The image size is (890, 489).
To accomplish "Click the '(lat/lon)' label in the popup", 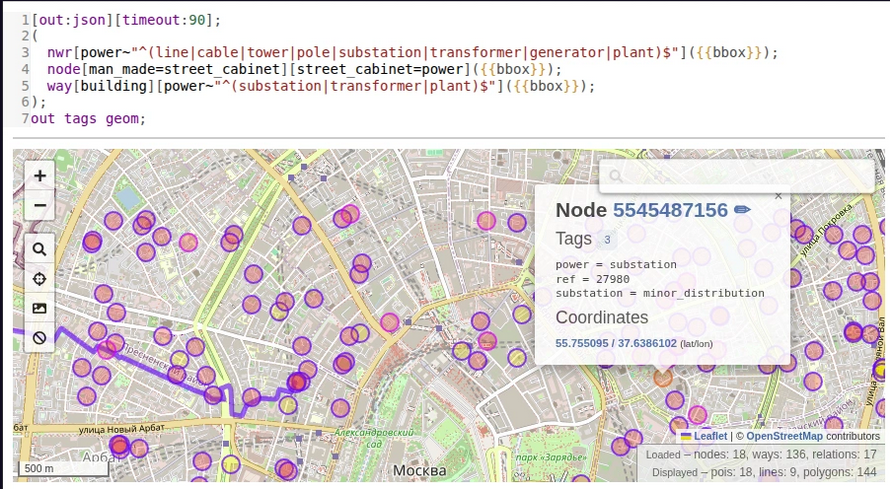I will [x=696, y=344].
